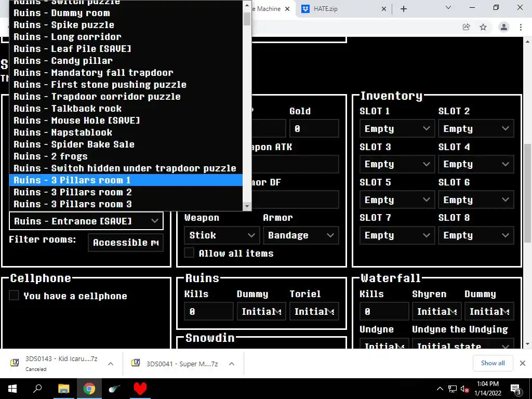
Task: Select Ruins - Spike puzzle option
Action: tap(126, 25)
